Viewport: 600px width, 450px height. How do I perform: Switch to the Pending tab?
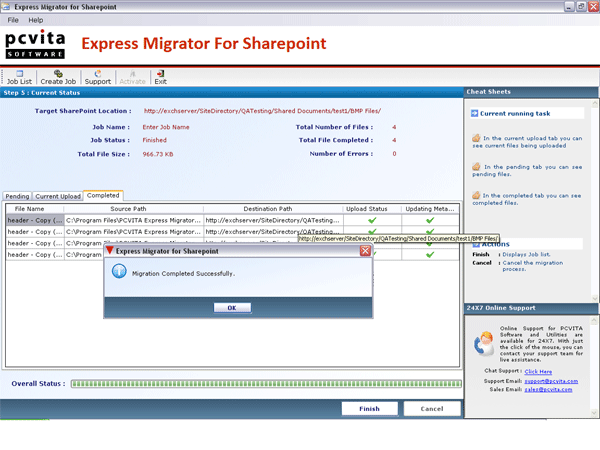[17, 196]
